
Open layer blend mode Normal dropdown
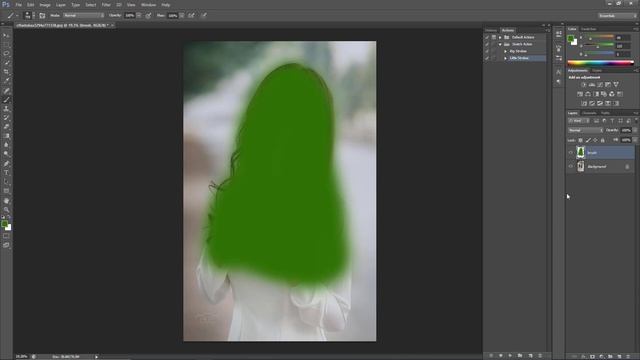coord(585,130)
